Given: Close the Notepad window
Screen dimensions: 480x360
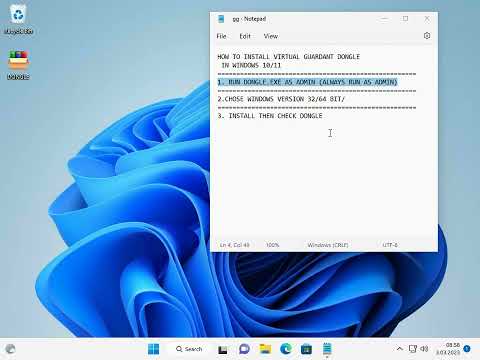Looking at the screenshot, I should (427, 19).
